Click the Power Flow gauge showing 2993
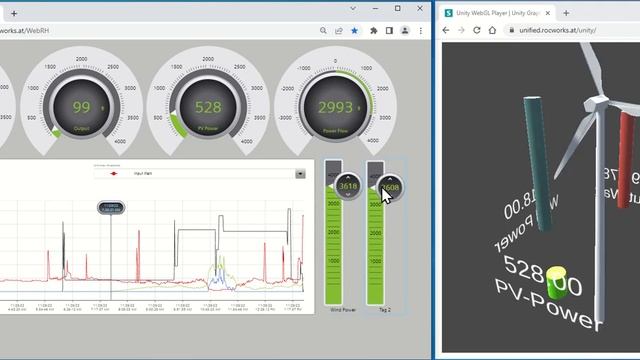Image resolution: width=640 pixels, height=360 pixels. [x=336, y=107]
